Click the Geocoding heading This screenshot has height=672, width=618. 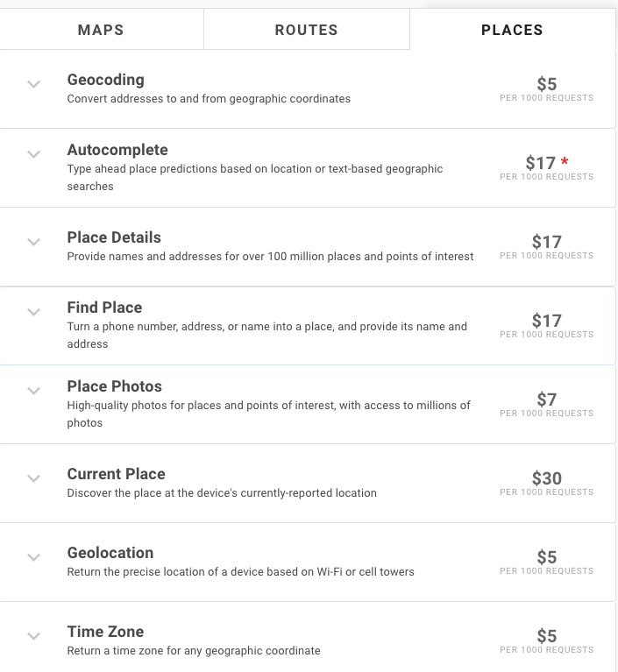click(x=106, y=80)
